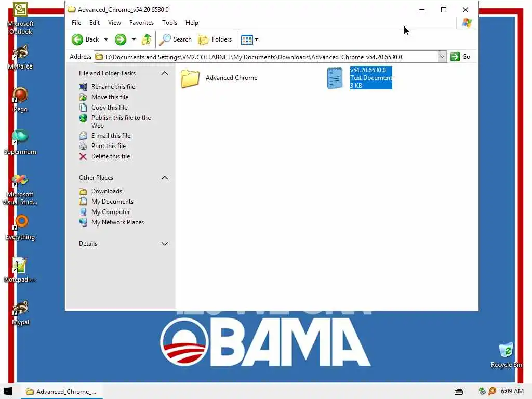
Task: Click the Go button
Action: pos(460,57)
